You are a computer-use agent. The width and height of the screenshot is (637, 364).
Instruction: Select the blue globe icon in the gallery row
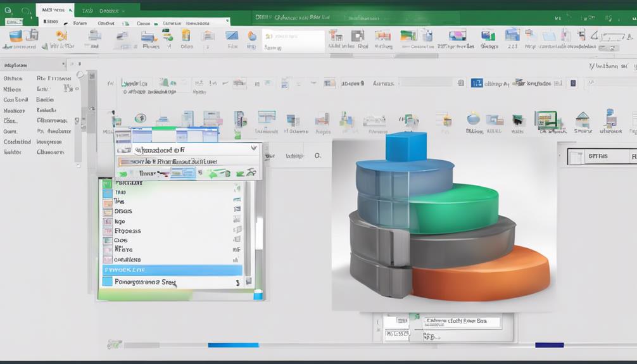pyautogui.click(x=473, y=119)
